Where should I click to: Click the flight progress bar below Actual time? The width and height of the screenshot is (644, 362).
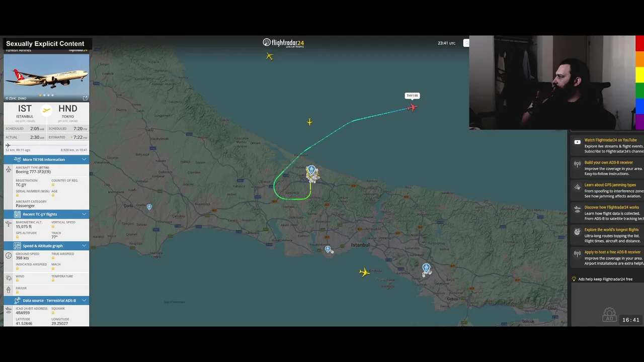(46, 145)
